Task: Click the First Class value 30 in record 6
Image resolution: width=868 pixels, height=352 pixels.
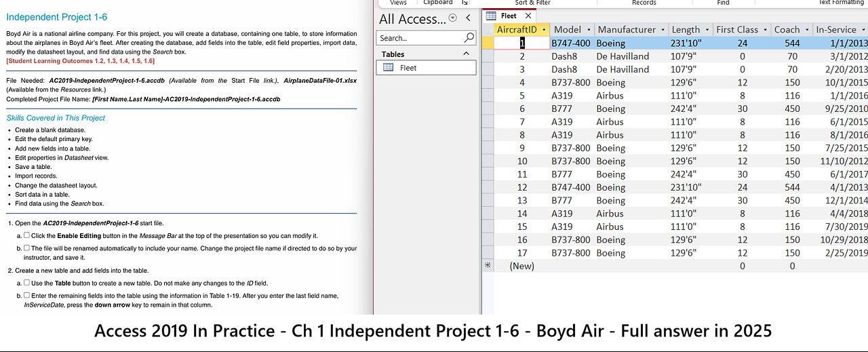Action: click(x=743, y=109)
